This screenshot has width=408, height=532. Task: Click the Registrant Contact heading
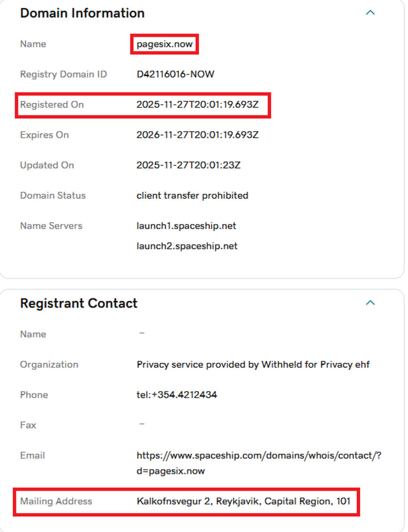click(x=79, y=303)
